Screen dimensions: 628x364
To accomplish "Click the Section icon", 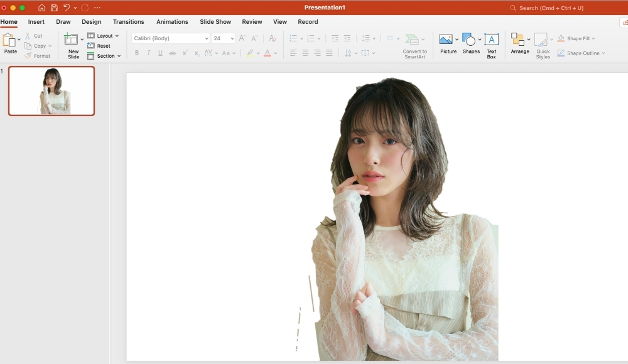I will coord(102,56).
